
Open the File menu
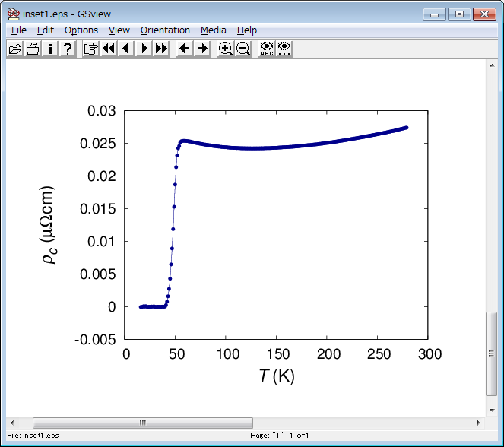[19, 30]
